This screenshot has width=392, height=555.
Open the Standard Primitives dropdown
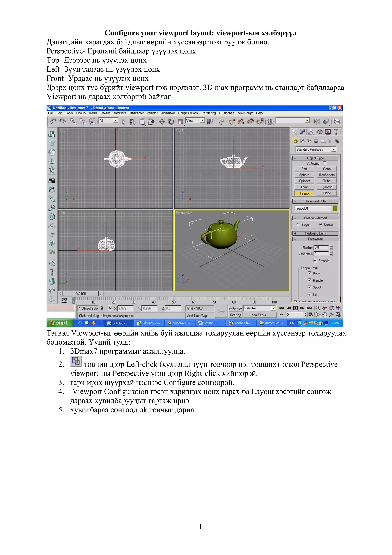[334, 149]
